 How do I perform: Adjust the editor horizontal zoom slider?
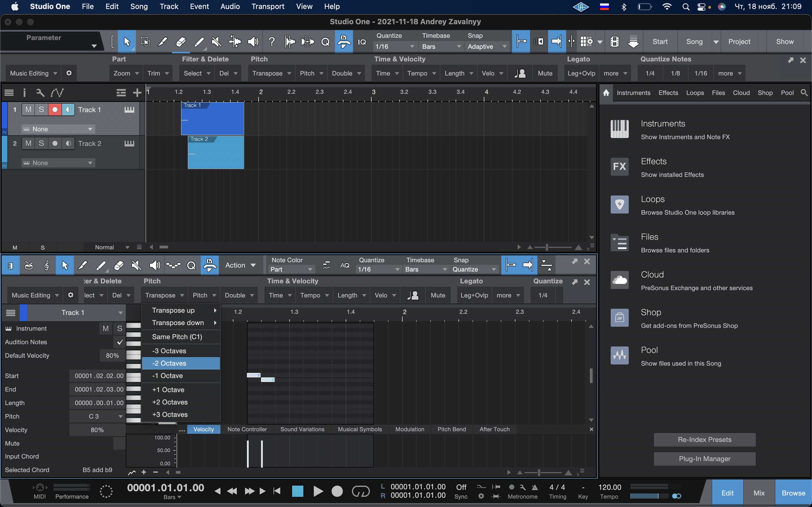tap(539, 472)
